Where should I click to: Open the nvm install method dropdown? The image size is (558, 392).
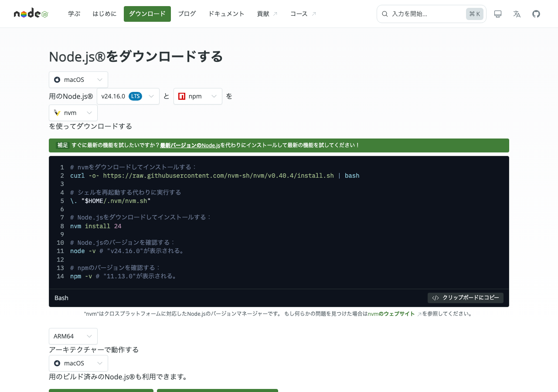click(x=73, y=113)
